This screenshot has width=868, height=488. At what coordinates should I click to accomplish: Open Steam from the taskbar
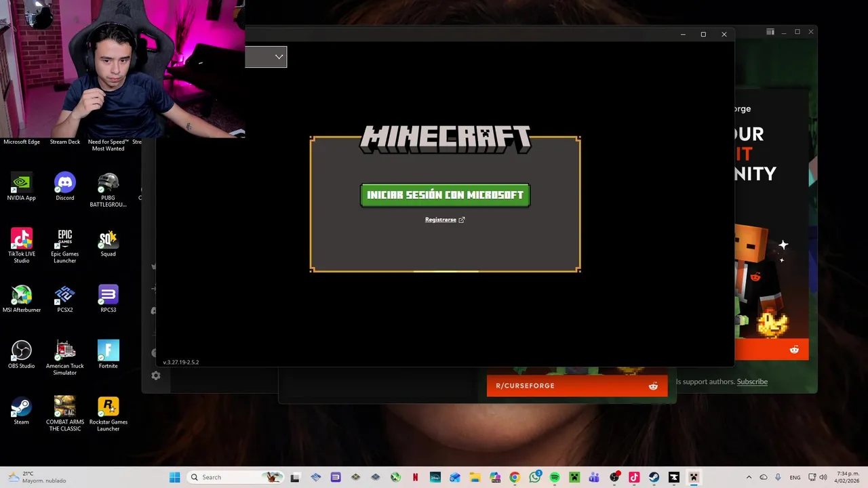click(x=654, y=477)
